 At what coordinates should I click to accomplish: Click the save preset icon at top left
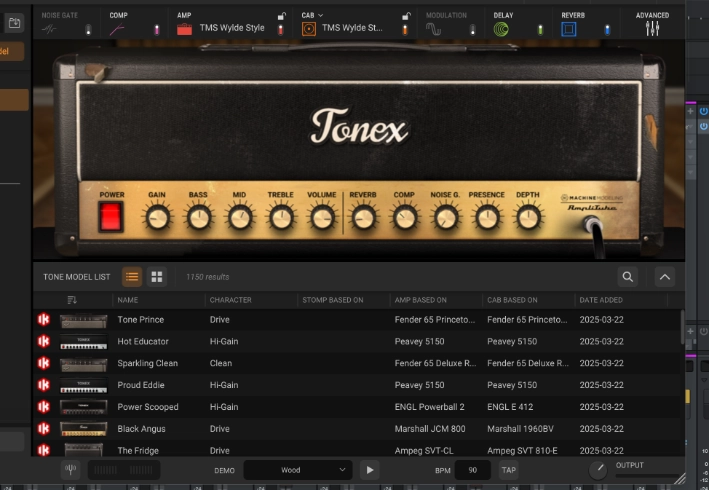pyautogui.click(x=14, y=23)
